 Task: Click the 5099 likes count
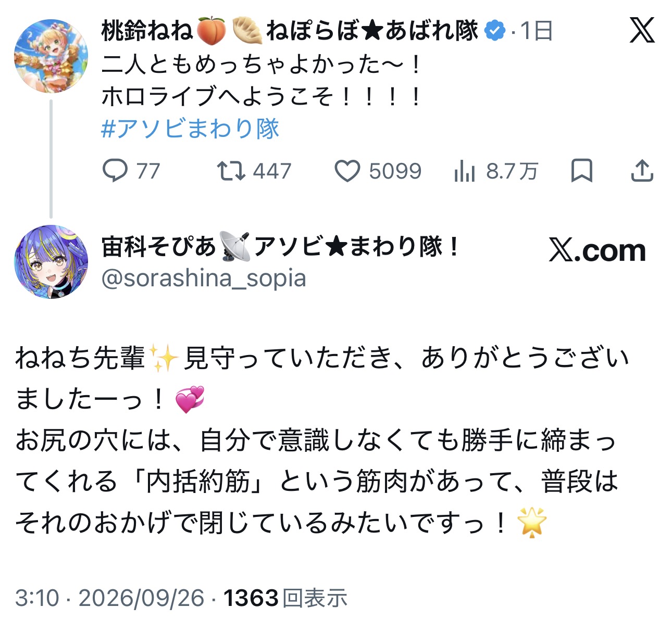coord(395,171)
